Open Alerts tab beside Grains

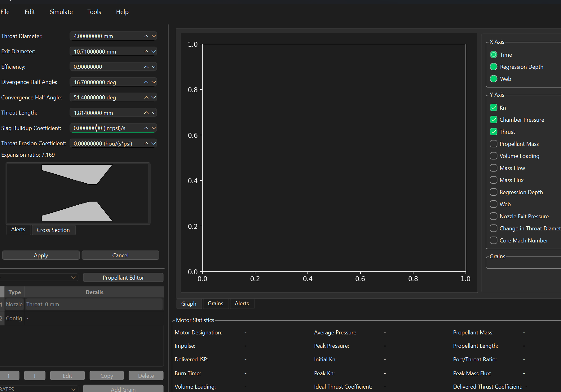pyautogui.click(x=242, y=303)
